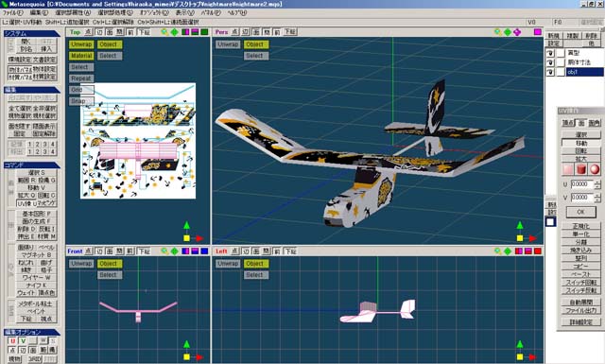Click the green diamond icon in Top view

click(174, 32)
